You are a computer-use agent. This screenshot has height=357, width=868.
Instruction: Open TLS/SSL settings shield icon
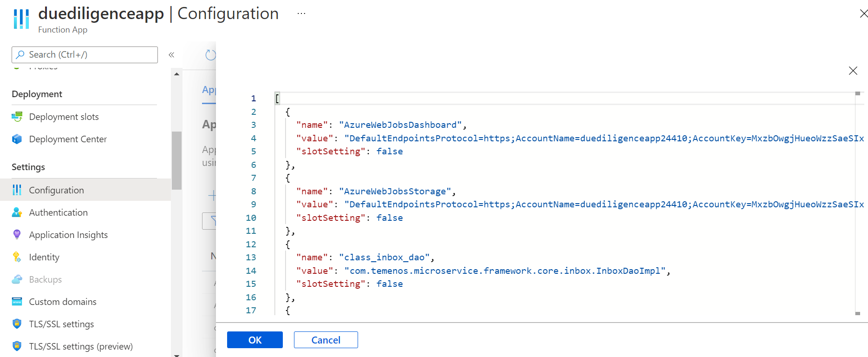[17, 324]
